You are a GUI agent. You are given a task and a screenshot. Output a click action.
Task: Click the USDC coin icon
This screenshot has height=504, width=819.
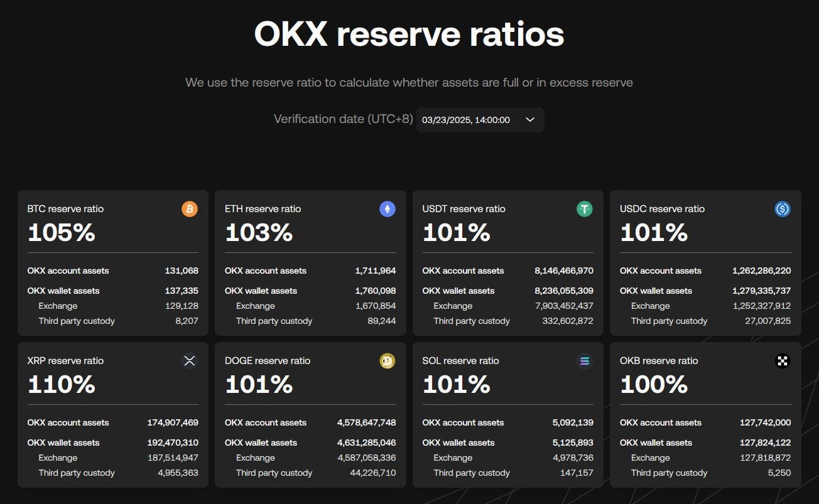(781, 208)
